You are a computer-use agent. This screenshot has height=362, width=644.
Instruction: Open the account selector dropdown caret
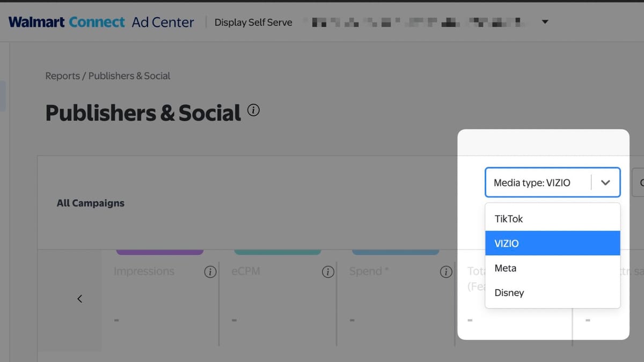pyautogui.click(x=545, y=21)
